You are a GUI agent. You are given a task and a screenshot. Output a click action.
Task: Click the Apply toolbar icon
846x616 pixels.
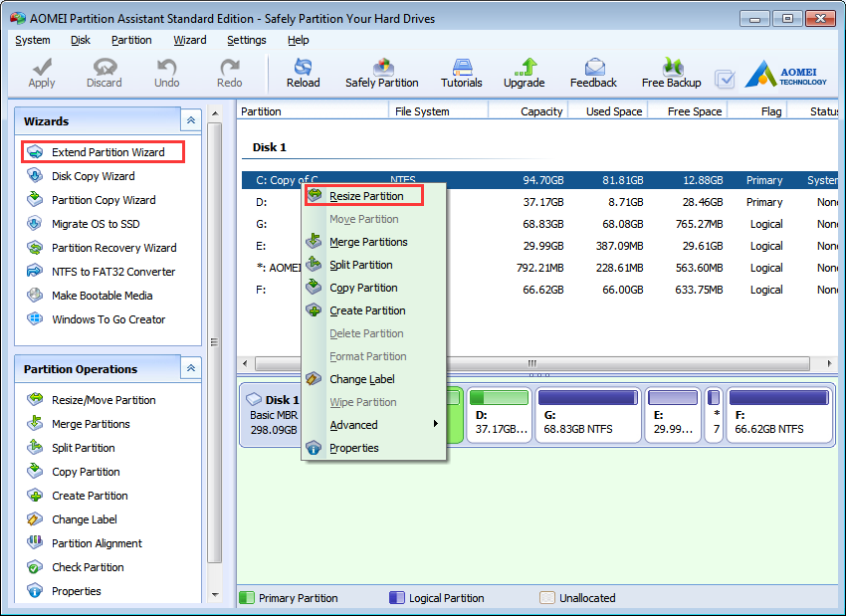click(42, 73)
